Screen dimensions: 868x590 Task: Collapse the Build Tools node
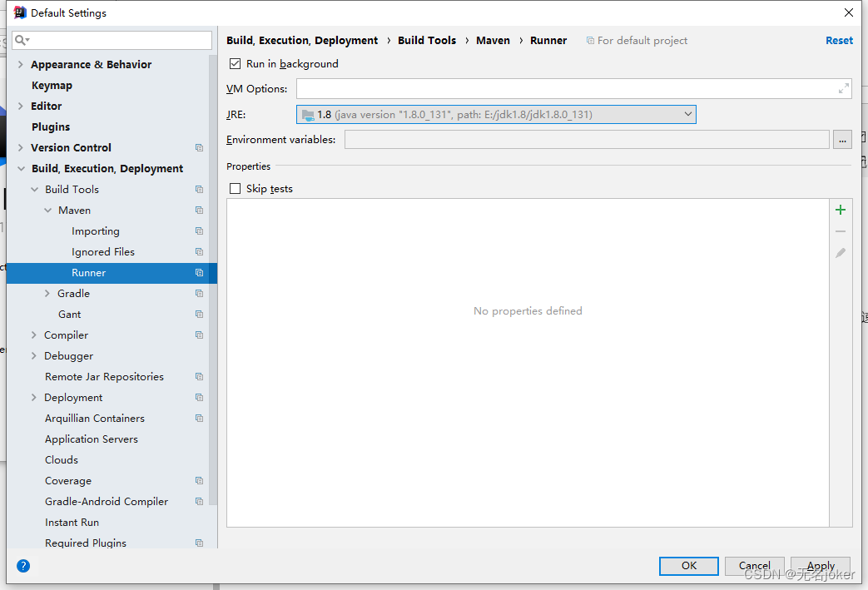[34, 189]
